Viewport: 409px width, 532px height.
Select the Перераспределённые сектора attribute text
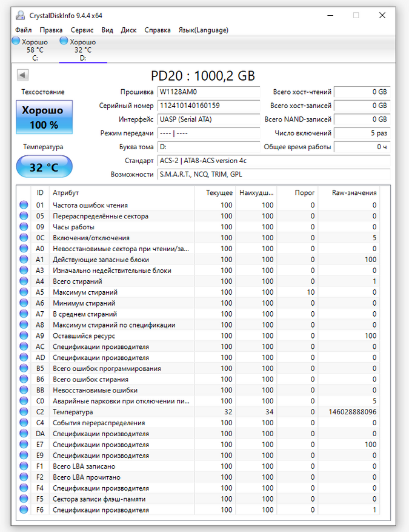[x=101, y=216]
